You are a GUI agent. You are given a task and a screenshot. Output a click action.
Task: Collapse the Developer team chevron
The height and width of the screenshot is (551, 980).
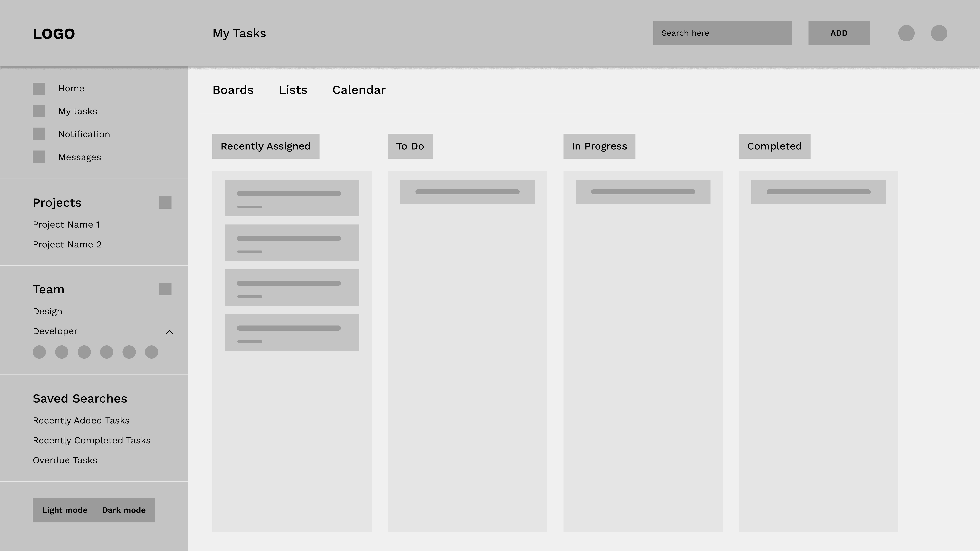coord(170,332)
